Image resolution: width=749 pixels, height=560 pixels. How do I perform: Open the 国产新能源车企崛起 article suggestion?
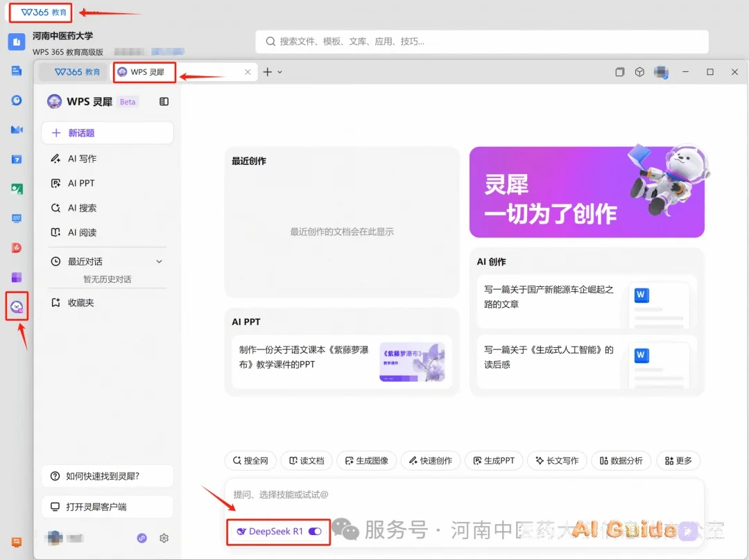click(587, 301)
